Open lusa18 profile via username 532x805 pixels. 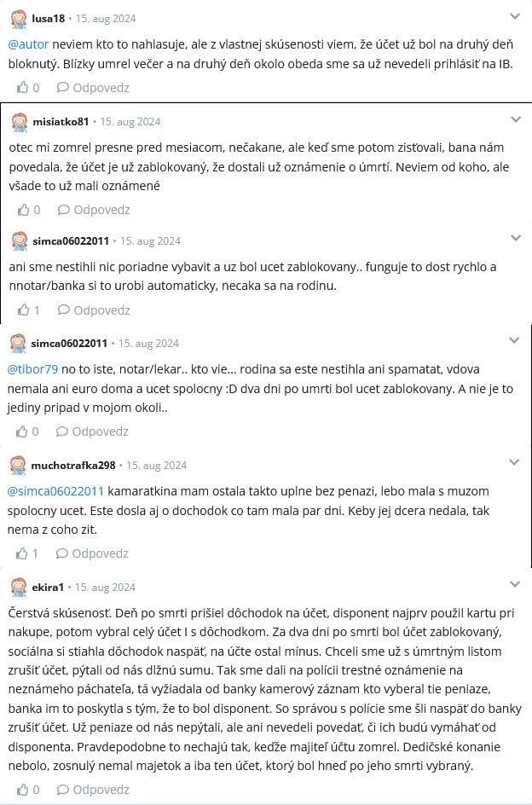(x=48, y=18)
